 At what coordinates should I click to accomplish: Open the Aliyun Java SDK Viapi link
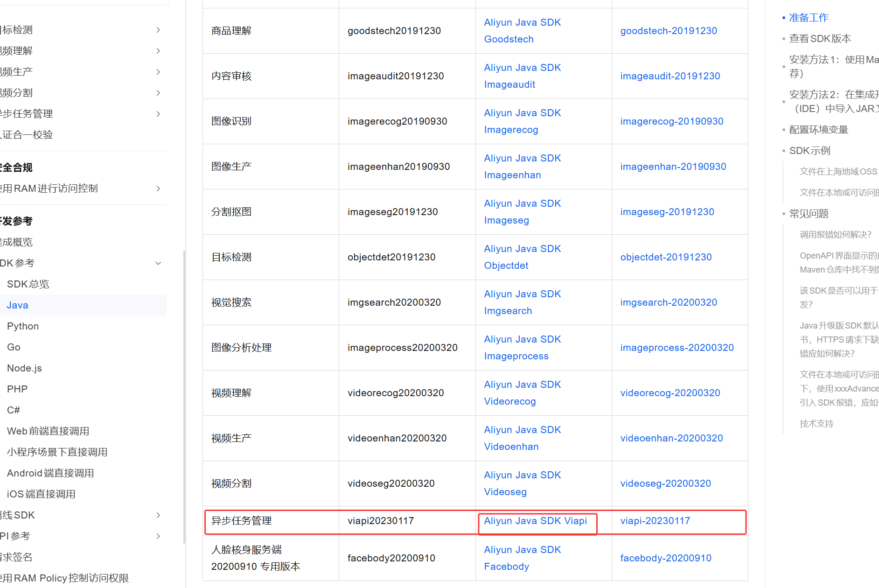(x=536, y=521)
